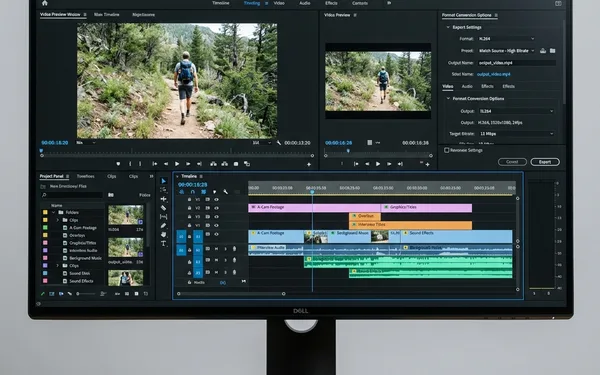Select the Hand tool
Image resolution: width=600 pixels, height=375 pixels.
[x=163, y=234]
